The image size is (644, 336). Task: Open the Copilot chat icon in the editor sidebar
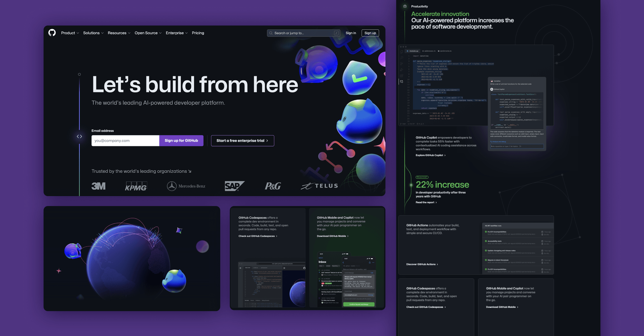coord(401,82)
